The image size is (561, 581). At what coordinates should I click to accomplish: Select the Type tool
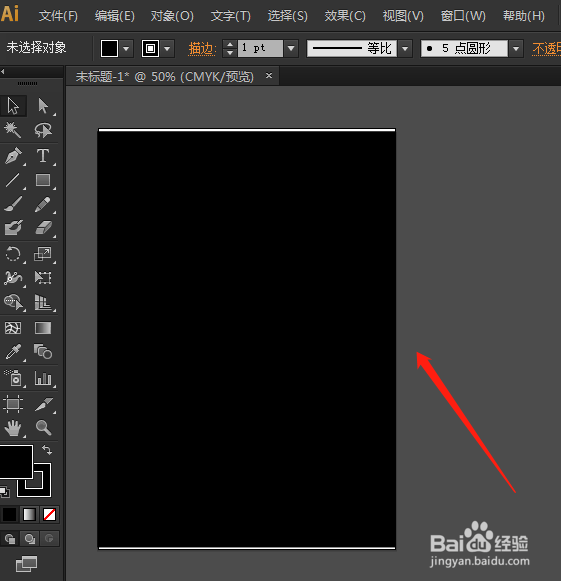point(43,156)
